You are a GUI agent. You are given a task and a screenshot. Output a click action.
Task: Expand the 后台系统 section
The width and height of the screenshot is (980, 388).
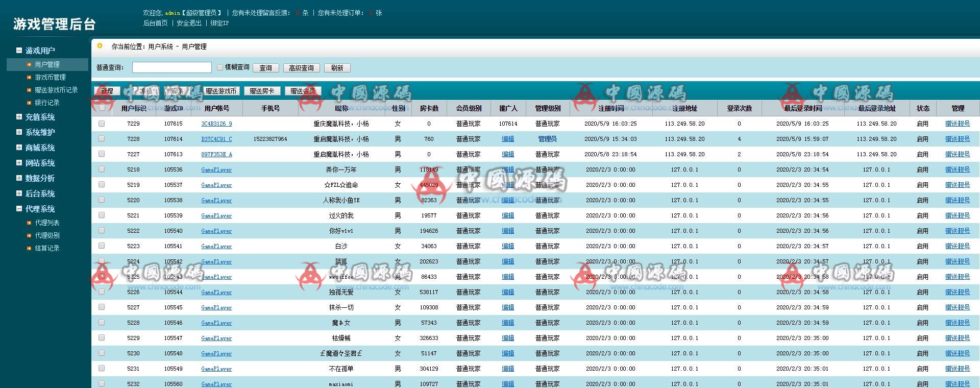(x=19, y=193)
